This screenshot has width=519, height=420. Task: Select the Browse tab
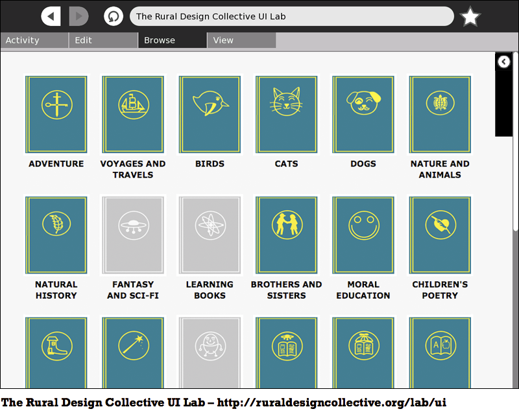(x=173, y=40)
